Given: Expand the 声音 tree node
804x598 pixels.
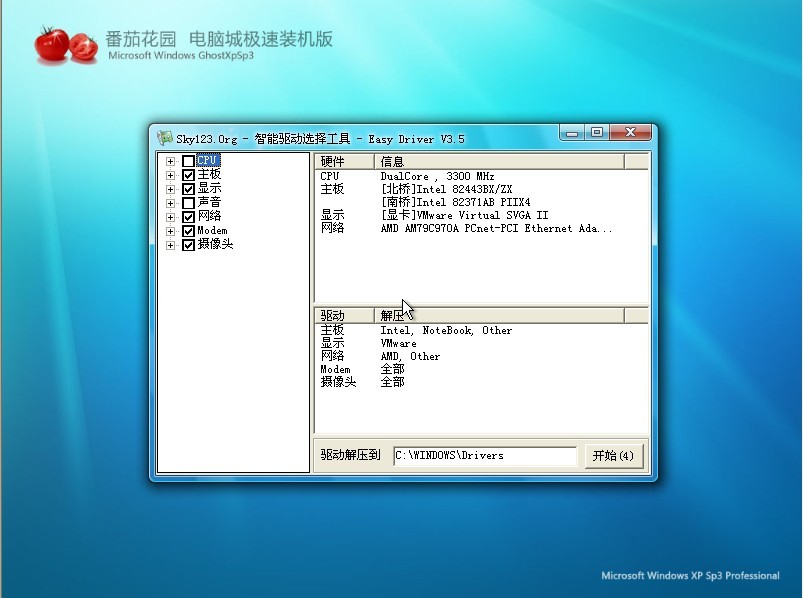Looking at the screenshot, I should 170,203.
